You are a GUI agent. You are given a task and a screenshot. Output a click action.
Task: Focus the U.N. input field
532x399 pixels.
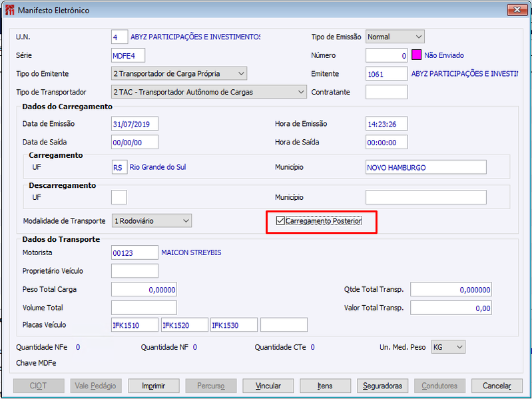[119, 37]
